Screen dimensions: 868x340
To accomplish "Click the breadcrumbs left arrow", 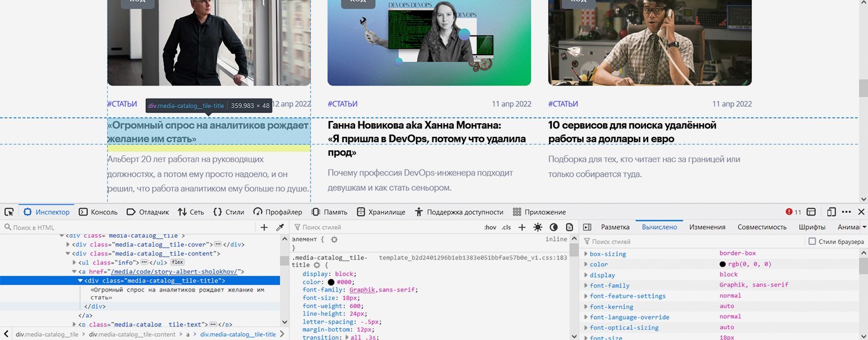I will (x=5, y=334).
